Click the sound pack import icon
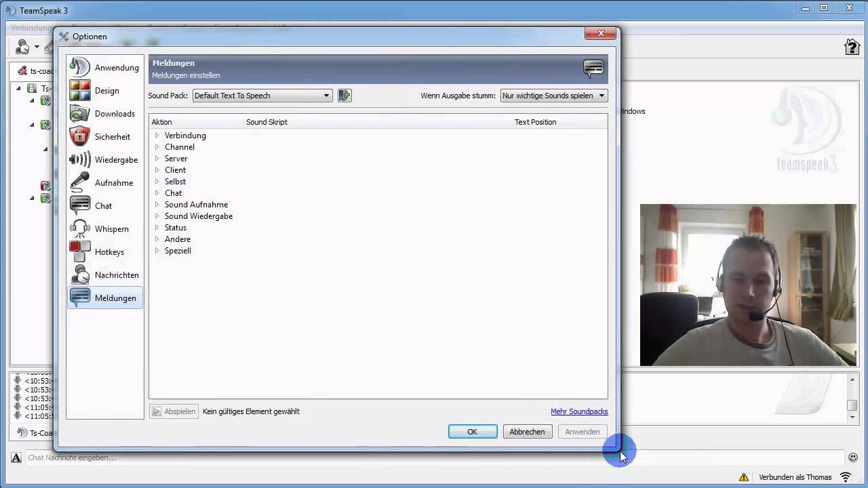868x488 pixels. [344, 96]
